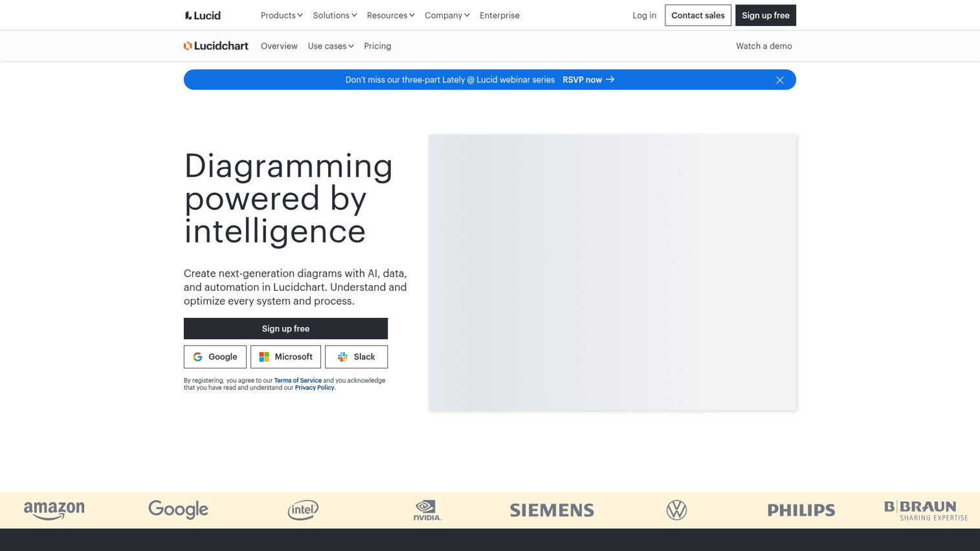Click the Log in link

(644, 16)
